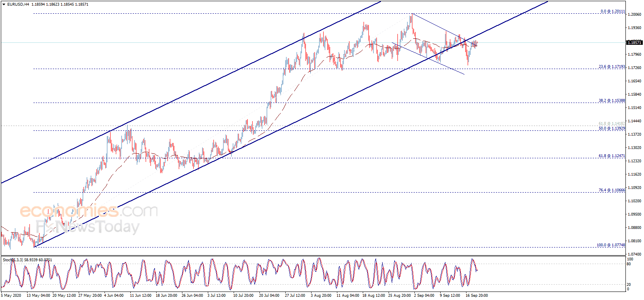Screen dimensions: 644x300
Task: Click the 1.10200 price axis value
Action: [x=635, y=201]
